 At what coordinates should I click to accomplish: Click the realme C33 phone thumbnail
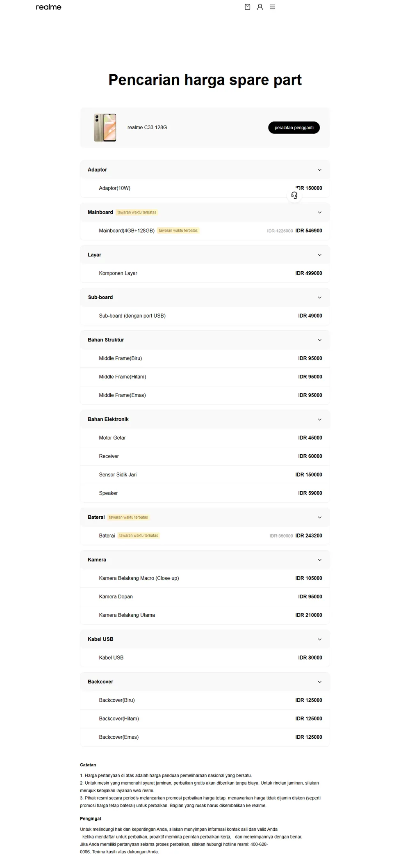click(x=105, y=128)
